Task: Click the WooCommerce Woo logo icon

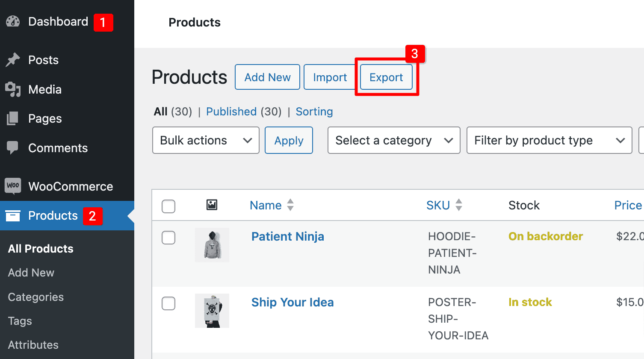Action: coord(13,186)
